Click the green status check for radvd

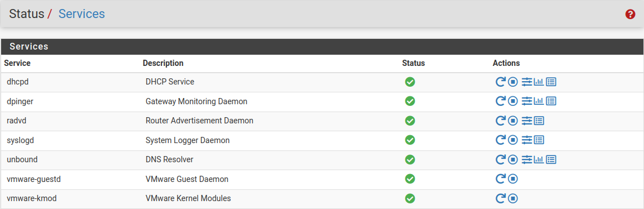pyautogui.click(x=410, y=121)
